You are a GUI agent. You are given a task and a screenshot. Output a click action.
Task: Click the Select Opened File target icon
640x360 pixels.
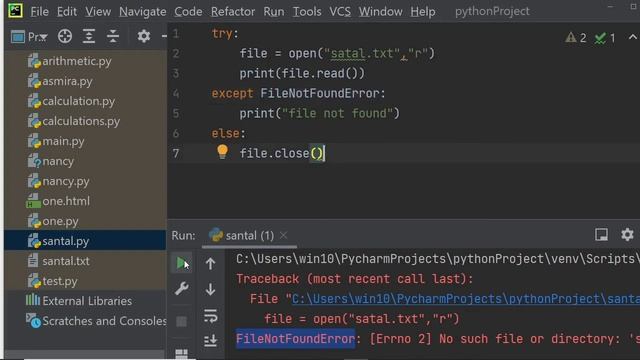[64, 36]
